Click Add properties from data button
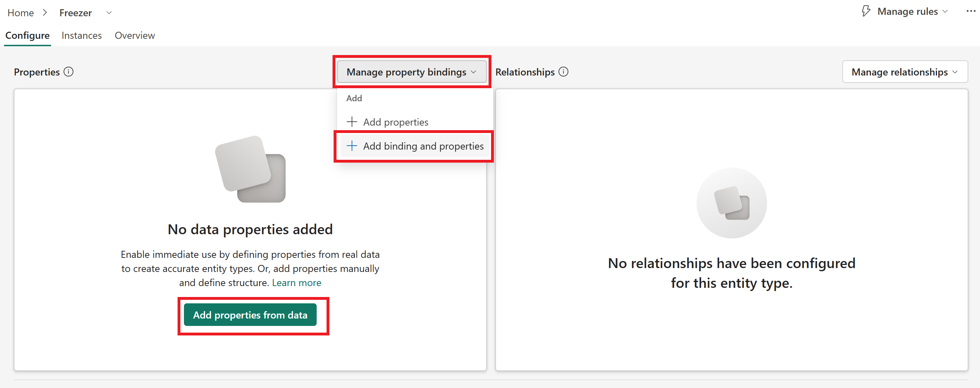Screen dimensions: 980x388 tap(250, 315)
